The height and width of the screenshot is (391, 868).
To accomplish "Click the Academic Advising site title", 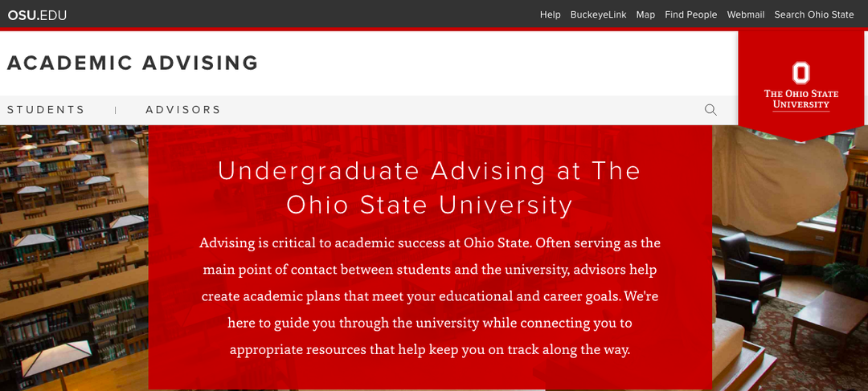I will [x=133, y=63].
